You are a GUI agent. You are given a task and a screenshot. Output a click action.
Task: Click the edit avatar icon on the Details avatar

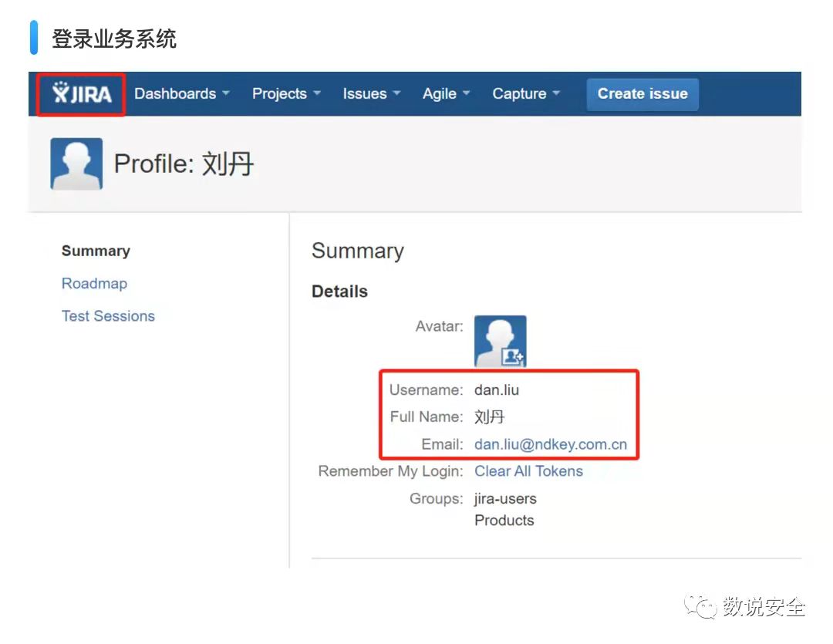(513, 356)
